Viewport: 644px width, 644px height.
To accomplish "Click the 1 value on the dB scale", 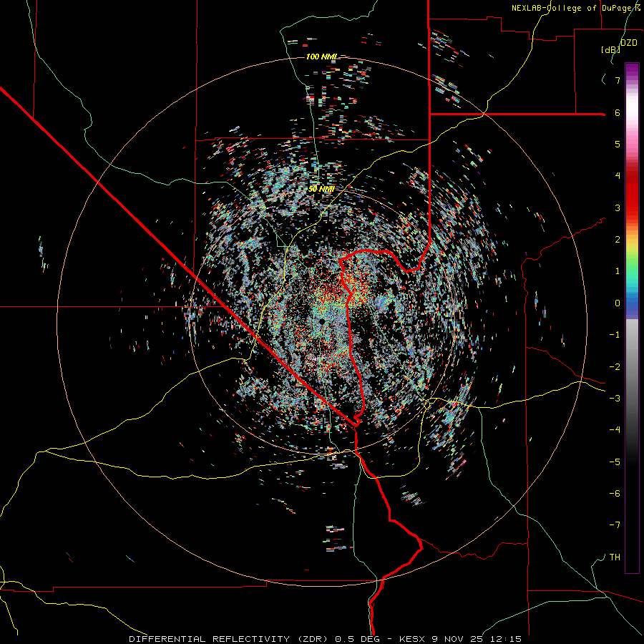I will click(x=618, y=271).
